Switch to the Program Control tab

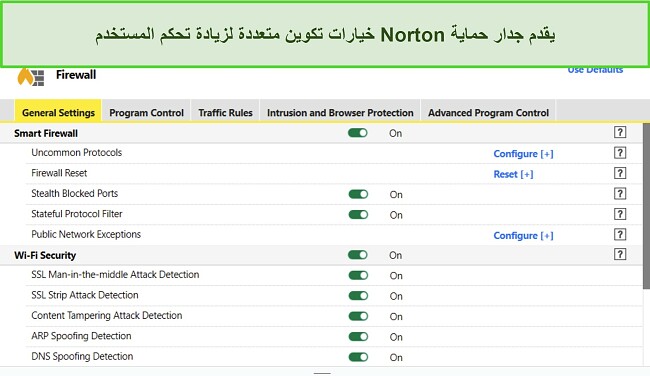[146, 111]
